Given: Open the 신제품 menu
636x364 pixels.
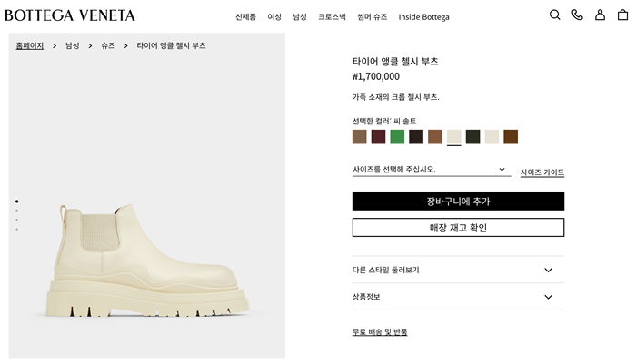Looking at the screenshot, I should [245, 16].
